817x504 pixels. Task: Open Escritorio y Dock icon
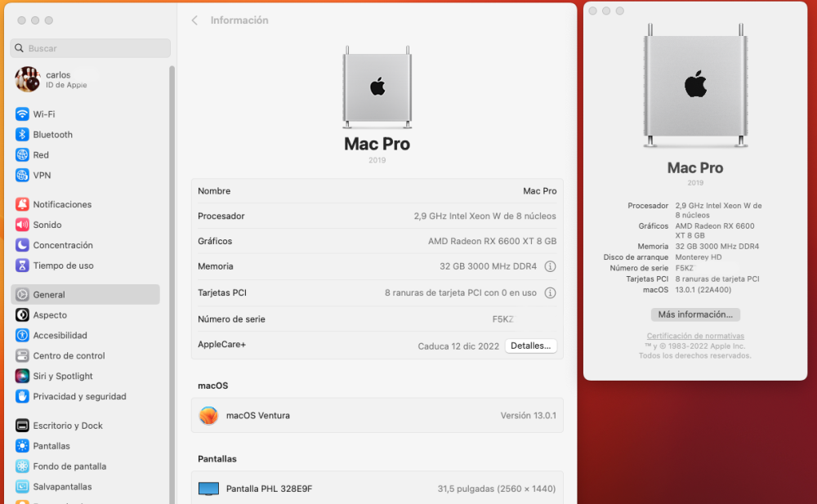point(22,425)
